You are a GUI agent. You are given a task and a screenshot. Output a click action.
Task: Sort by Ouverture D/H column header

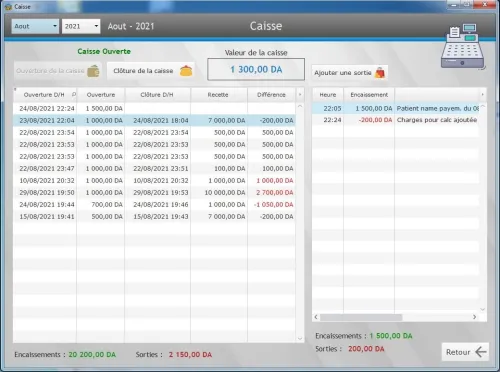tap(44, 95)
